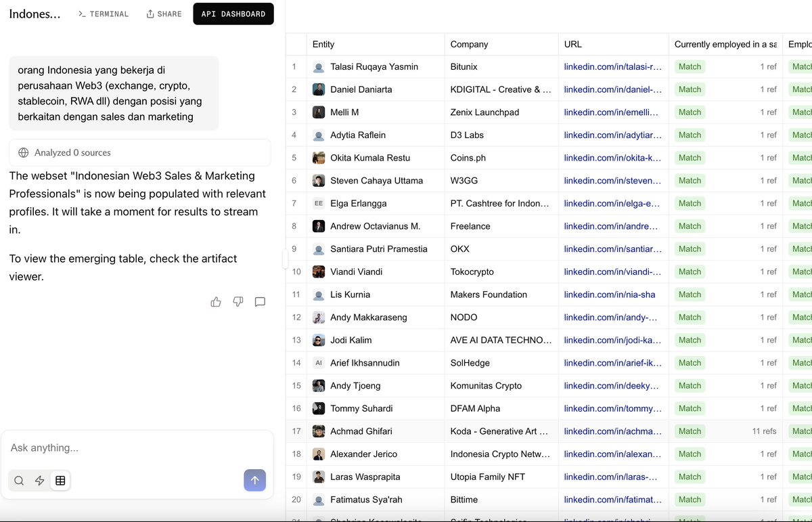
Task: Click Match badge in Talasi row
Action: [x=690, y=67]
